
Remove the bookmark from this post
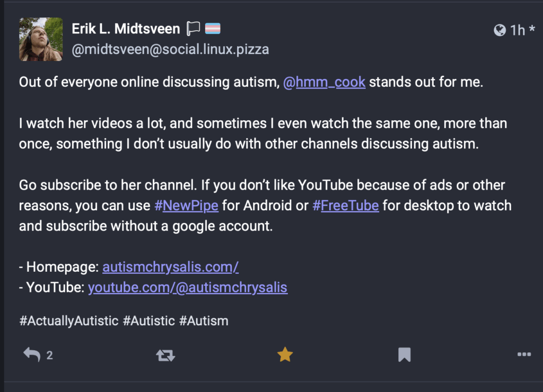pyautogui.click(x=404, y=354)
